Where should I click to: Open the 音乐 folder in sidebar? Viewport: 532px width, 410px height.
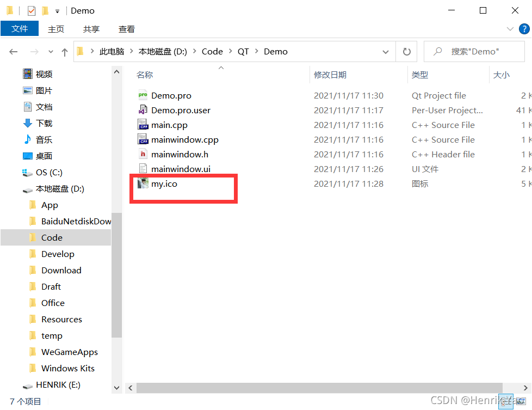[38, 139]
